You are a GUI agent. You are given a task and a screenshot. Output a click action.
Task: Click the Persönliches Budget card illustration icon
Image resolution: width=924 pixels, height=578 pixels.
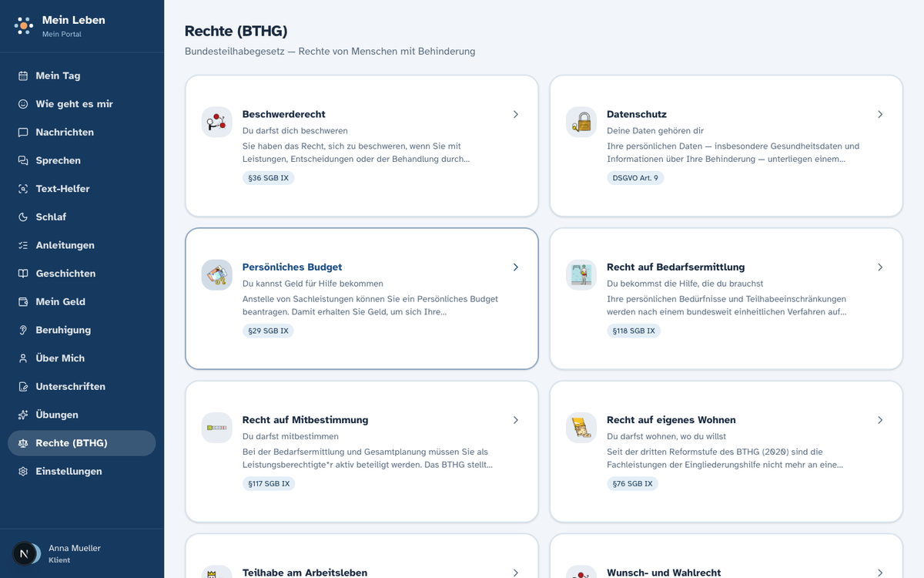pos(217,275)
